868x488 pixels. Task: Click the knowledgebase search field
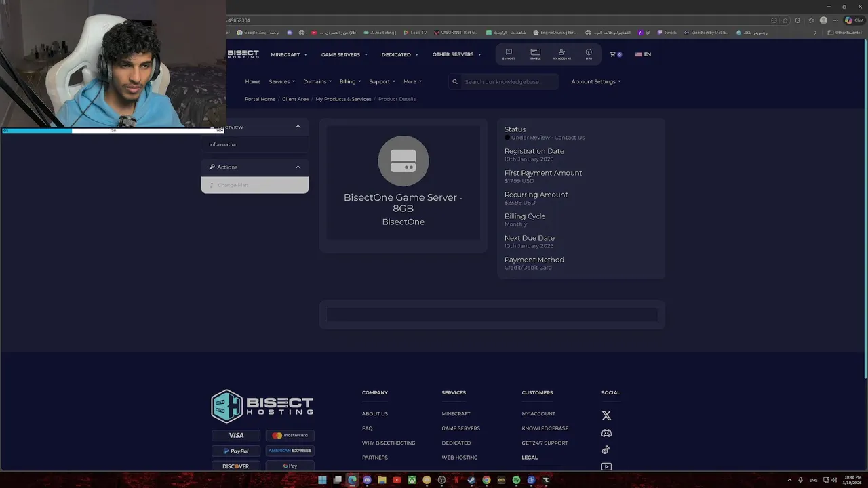click(x=510, y=82)
